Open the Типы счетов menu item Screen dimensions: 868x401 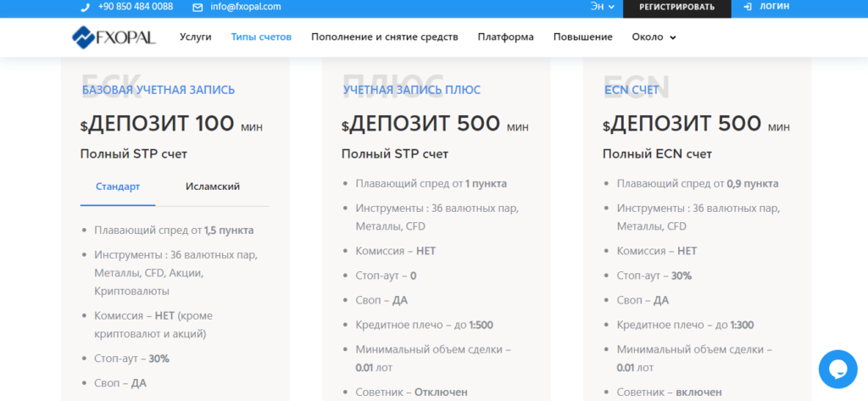pyautogui.click(x=261, y=37)
